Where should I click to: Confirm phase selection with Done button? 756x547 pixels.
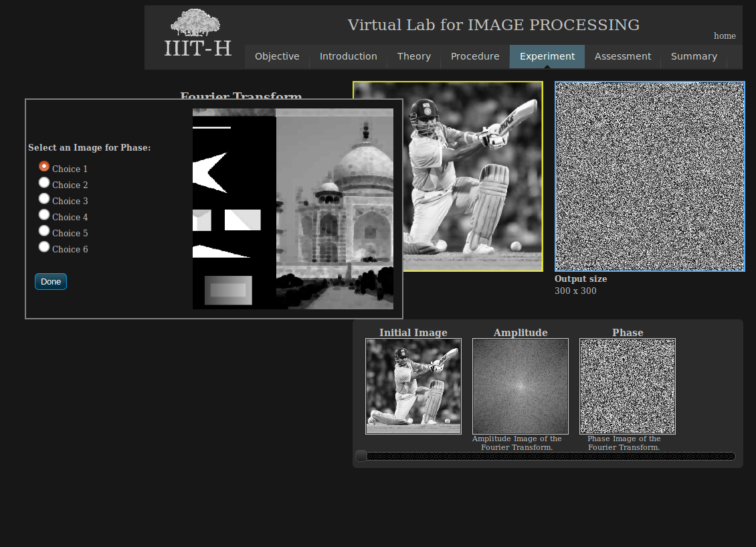50,281
